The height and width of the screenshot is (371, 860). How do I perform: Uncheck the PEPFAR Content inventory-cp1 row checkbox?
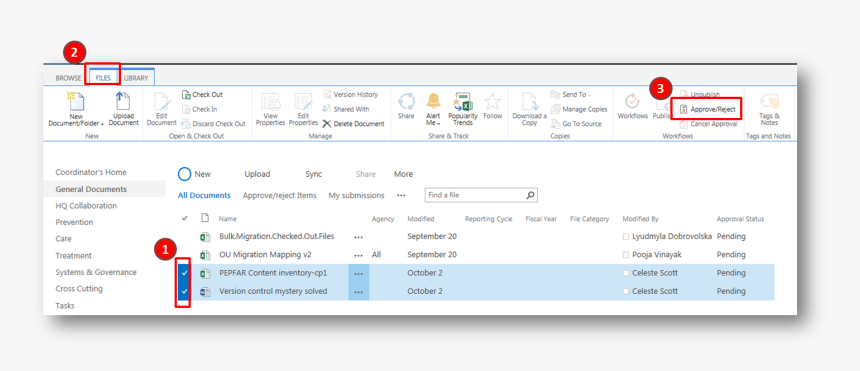(x=184, y=273)
